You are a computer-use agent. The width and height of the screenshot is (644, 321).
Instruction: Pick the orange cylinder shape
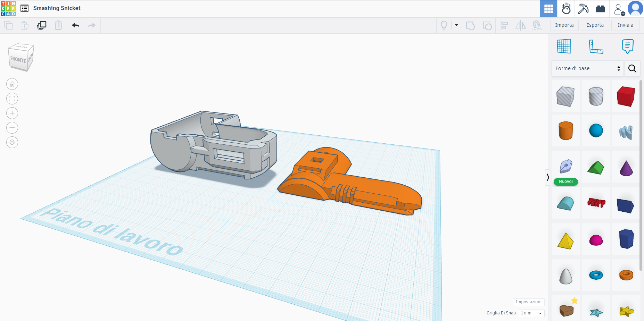click(x=565, y=131)
